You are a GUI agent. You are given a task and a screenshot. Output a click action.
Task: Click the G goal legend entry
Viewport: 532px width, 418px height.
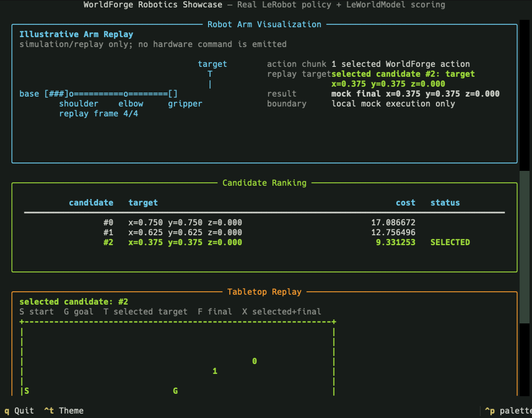79,312
